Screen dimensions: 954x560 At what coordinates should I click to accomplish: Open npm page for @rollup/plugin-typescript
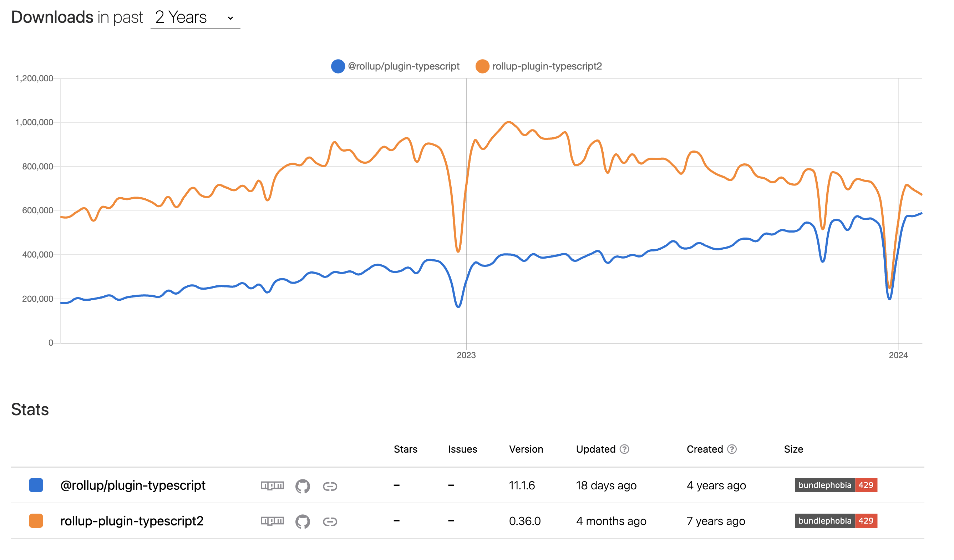272,485
